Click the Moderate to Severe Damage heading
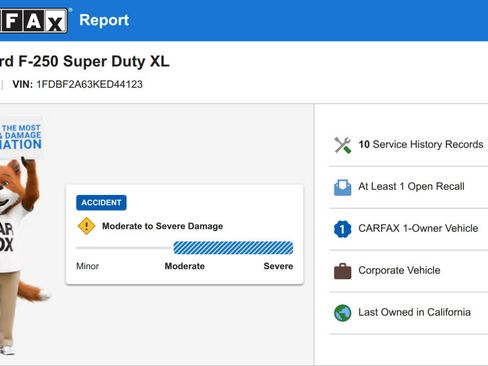 (x=163, y=226)
